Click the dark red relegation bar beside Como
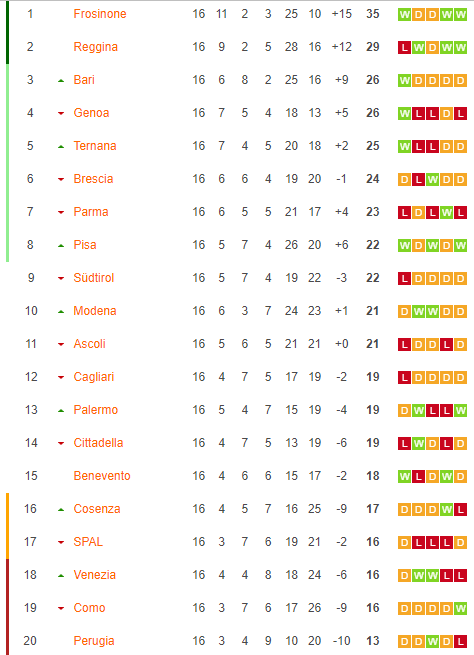Screen dimensions: 474x655 (x=7, y=607)
